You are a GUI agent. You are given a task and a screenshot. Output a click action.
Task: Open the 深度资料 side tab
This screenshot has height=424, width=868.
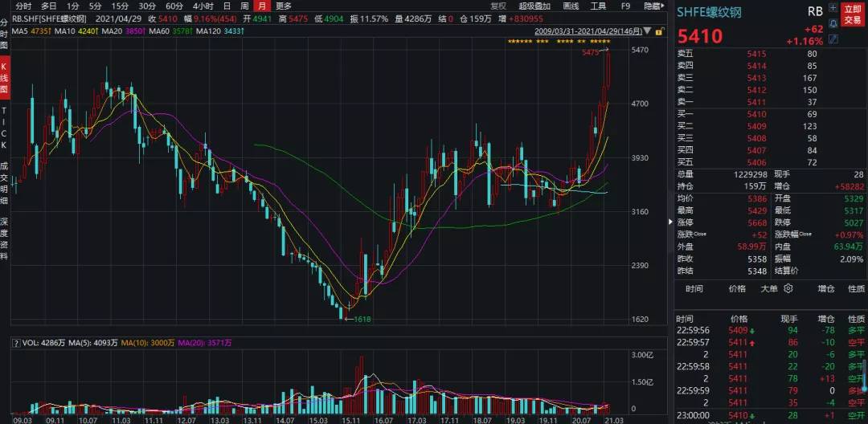click(x=5, y=238)
